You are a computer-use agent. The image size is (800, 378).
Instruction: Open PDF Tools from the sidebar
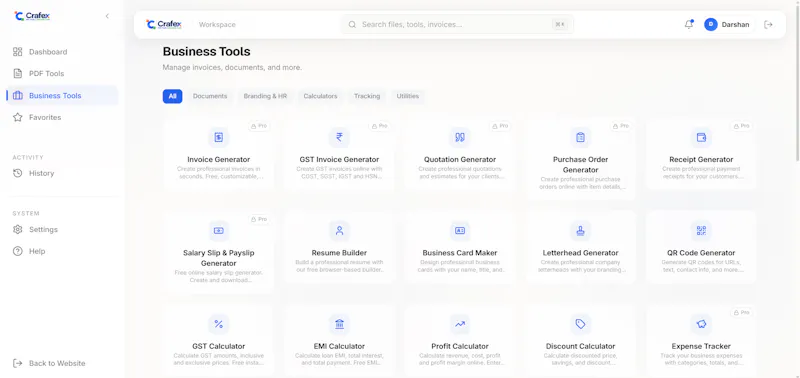point(62,73)
